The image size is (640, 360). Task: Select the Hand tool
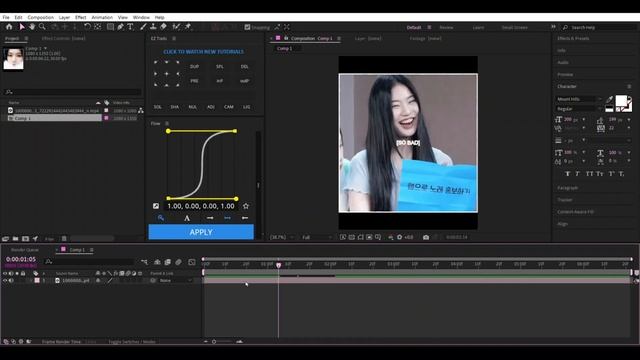tap(32, 27)
